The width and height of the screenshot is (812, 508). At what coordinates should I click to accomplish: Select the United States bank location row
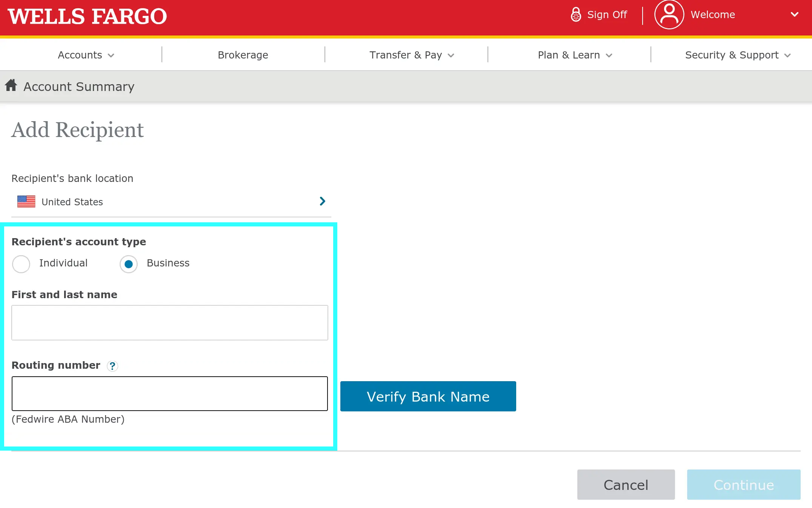[171, 202]
